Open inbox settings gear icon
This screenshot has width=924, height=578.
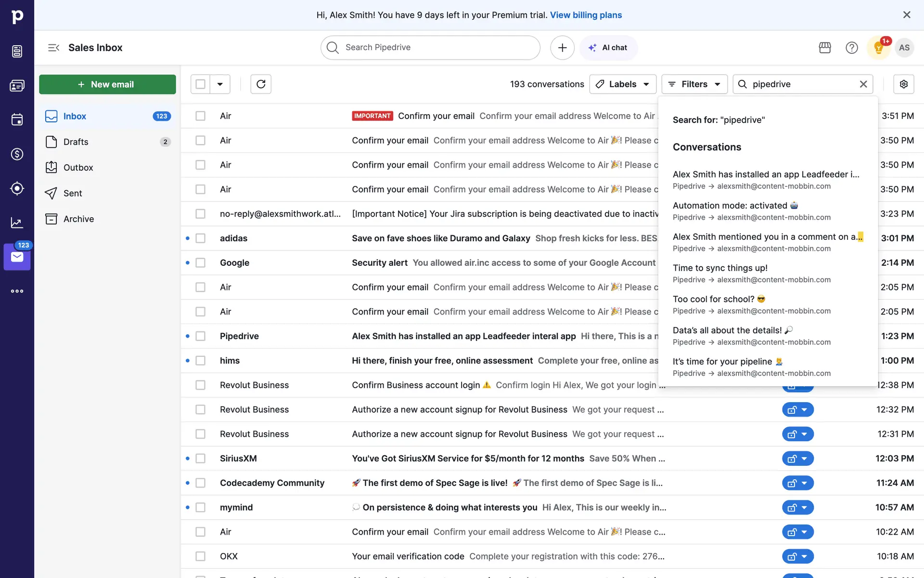[x=903, y=84]
